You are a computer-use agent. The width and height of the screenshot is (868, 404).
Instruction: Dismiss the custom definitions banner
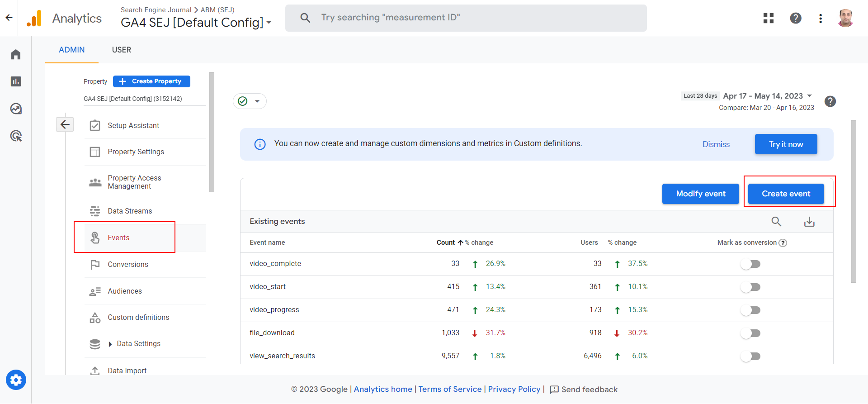pyautogui.click(x=716, y=144)
